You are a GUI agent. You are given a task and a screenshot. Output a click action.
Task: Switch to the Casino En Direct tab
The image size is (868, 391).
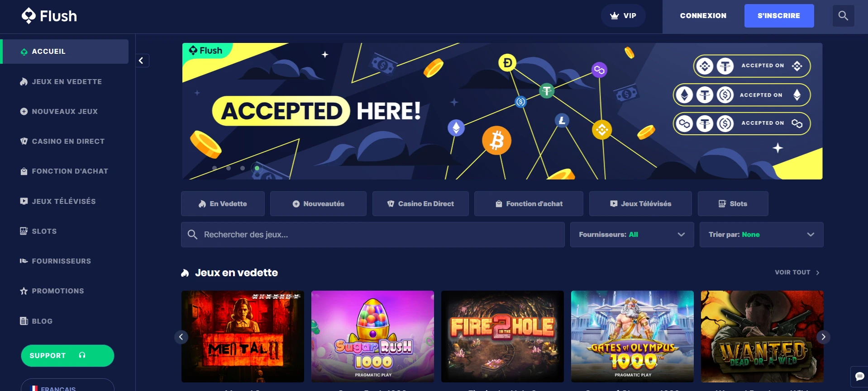[x=420, y=204]
